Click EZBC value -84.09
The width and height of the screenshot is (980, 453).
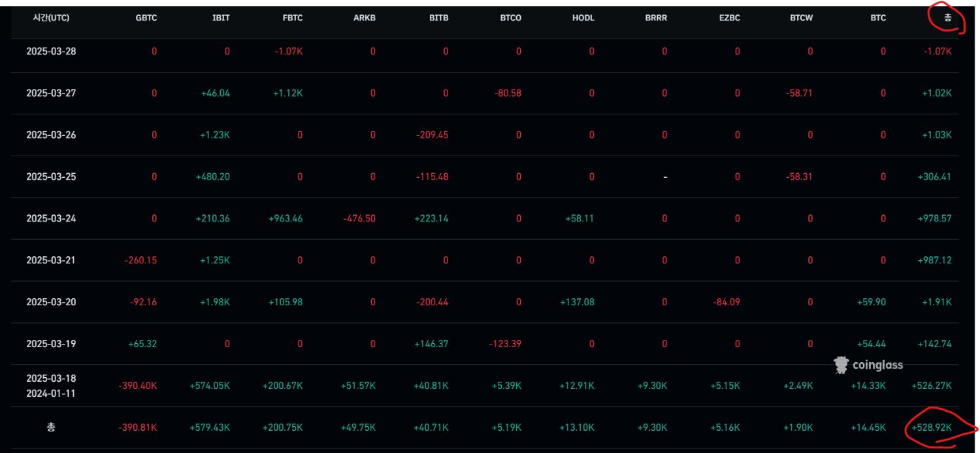(727, 303)
